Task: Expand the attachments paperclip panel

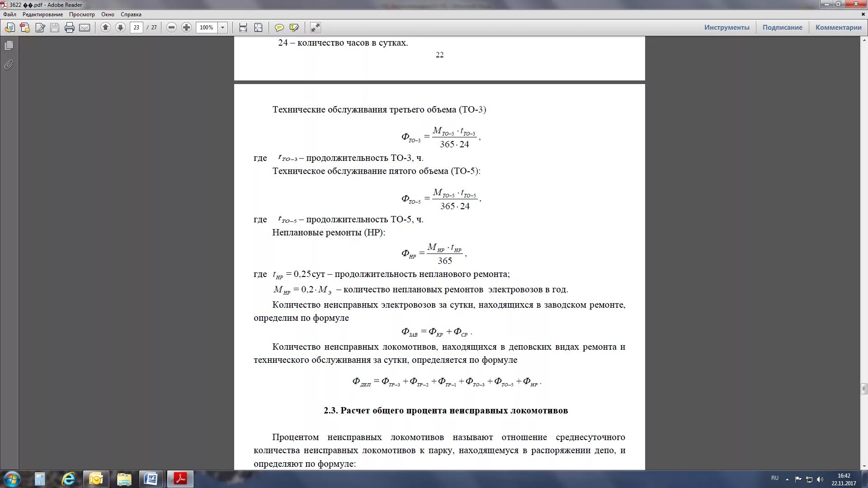Action: [9, 65]
